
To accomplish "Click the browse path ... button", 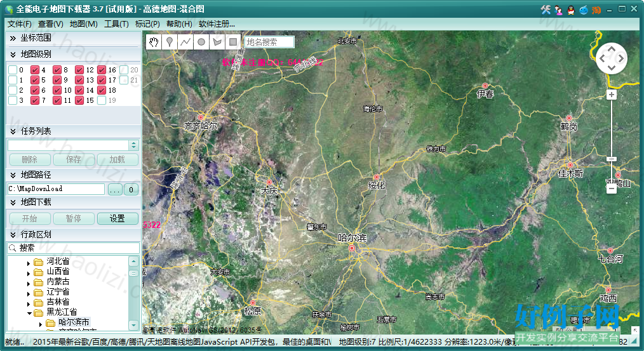I will [x=115, y=189].
